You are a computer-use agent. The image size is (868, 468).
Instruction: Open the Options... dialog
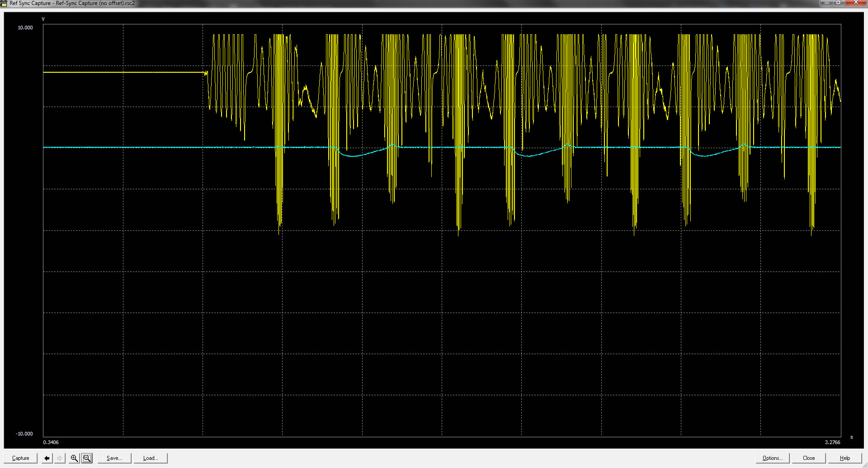(x=773, y=458)
